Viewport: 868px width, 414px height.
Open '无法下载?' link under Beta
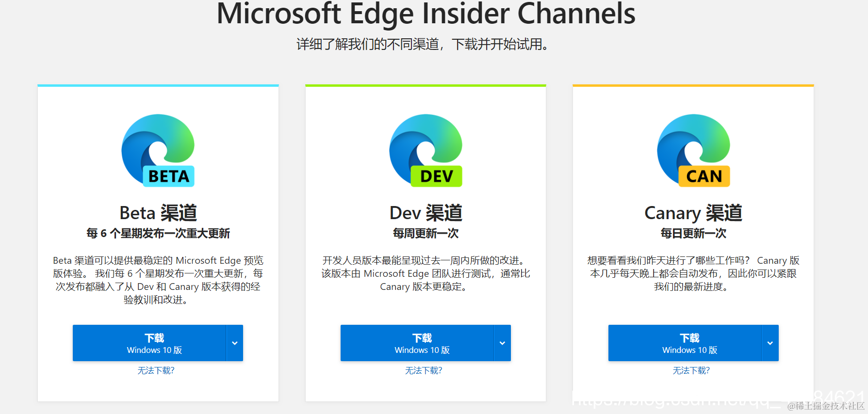tap(156, 370)
